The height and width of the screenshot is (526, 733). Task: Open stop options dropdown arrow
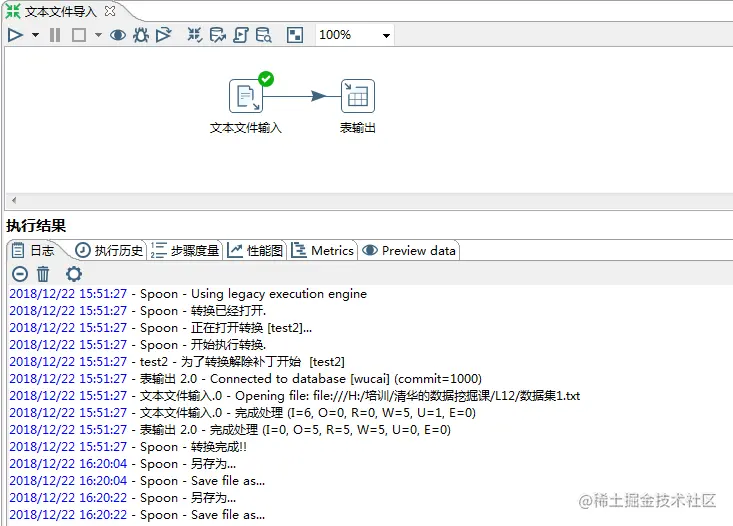[x=98, y=35]
